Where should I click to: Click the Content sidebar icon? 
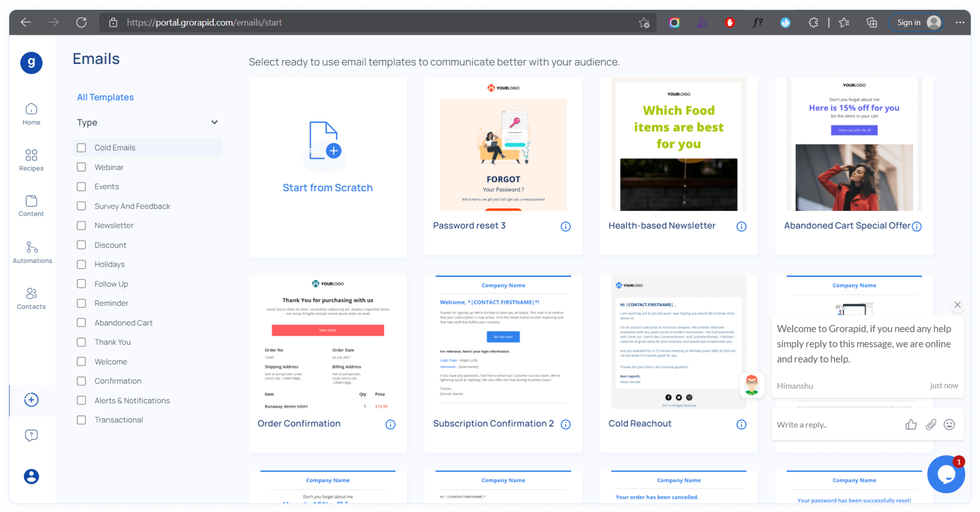[x=31, y=206]
